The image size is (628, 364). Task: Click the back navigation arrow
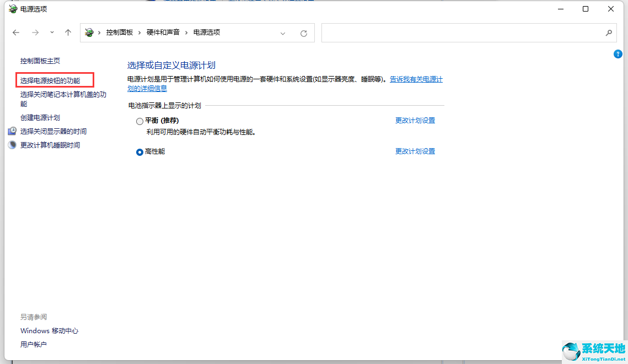point(16,32)
